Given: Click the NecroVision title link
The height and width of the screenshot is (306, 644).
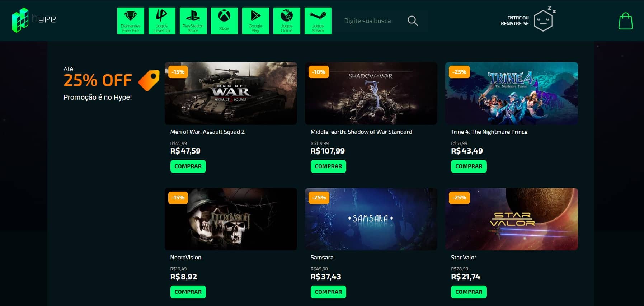Looking at the screenshot, I should [185, 258].
